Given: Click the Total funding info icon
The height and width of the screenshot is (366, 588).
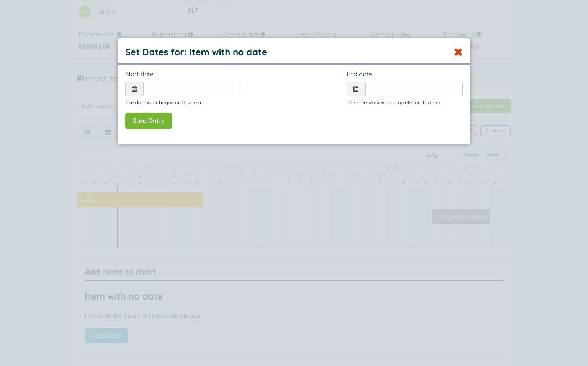Looking at the screenshot, I should [x=478, y=34].
